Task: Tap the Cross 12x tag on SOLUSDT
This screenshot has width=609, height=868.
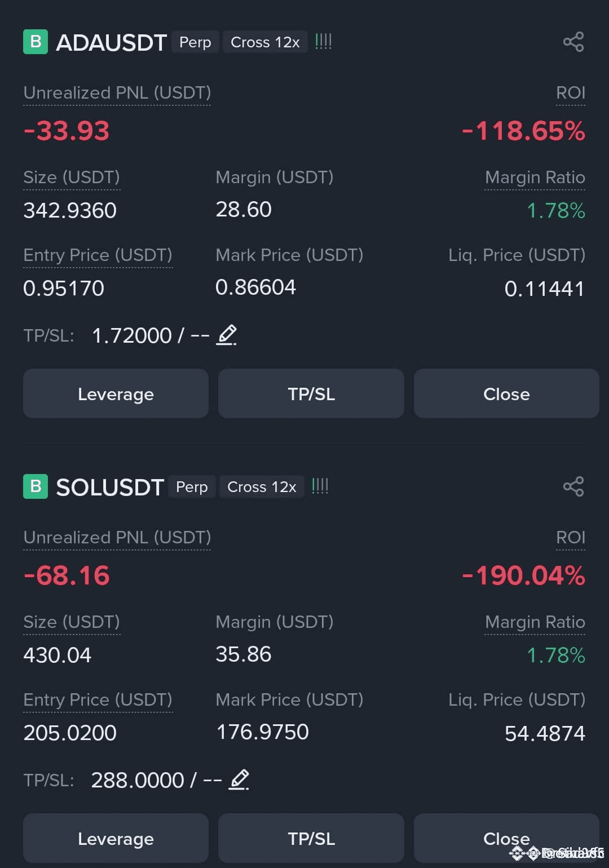Action: [x=262, y=487]
